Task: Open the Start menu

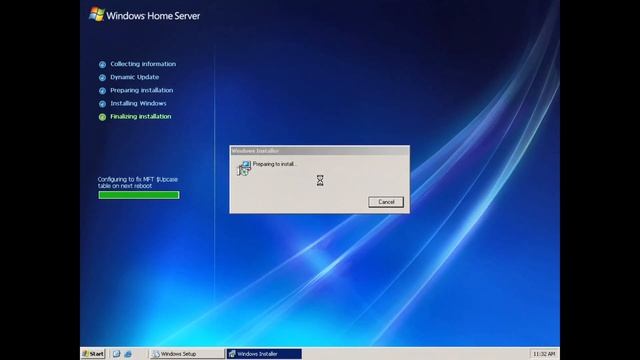Action: tap(93, 354)
